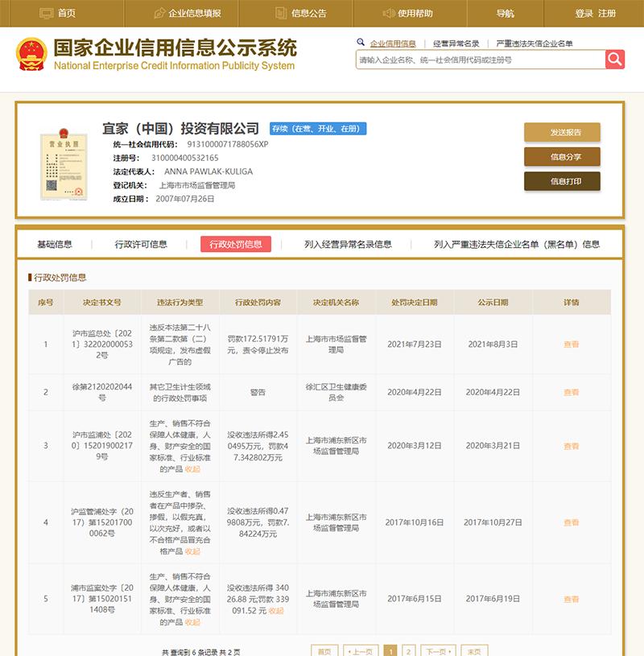Select the 经营异常名录 search category

click(x=456, y=43)
